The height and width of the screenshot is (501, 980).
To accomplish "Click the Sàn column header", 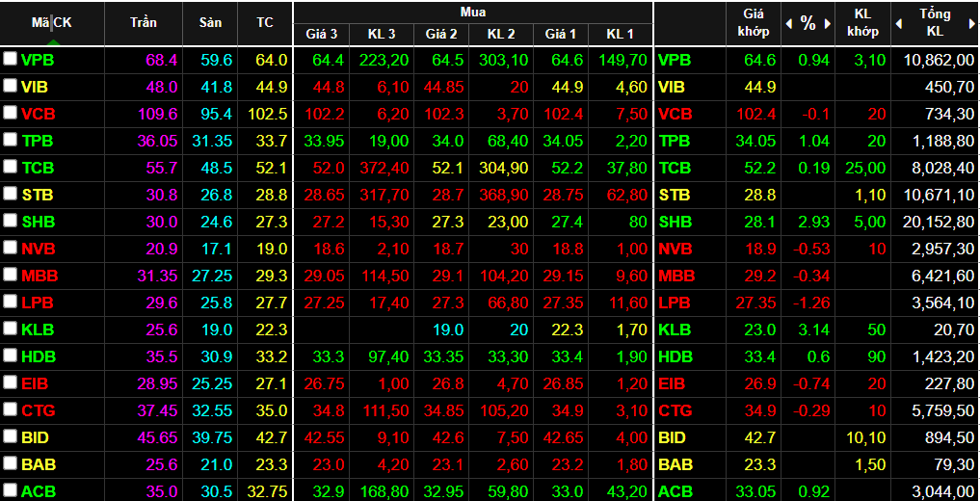I will pos(209,23).
